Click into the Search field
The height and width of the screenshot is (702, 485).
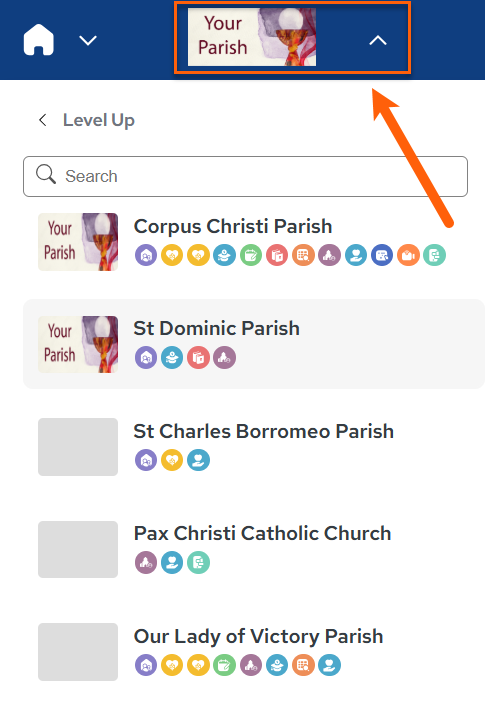coord(245,176)
